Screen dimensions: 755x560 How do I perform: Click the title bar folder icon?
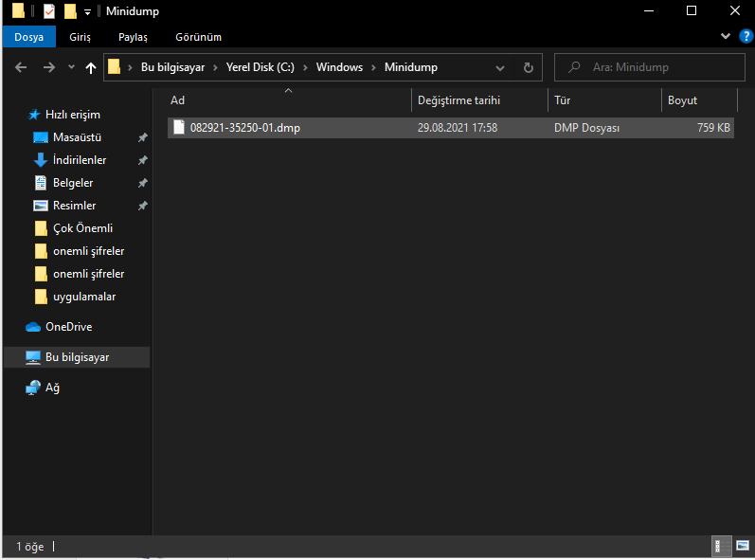point(18,10)
